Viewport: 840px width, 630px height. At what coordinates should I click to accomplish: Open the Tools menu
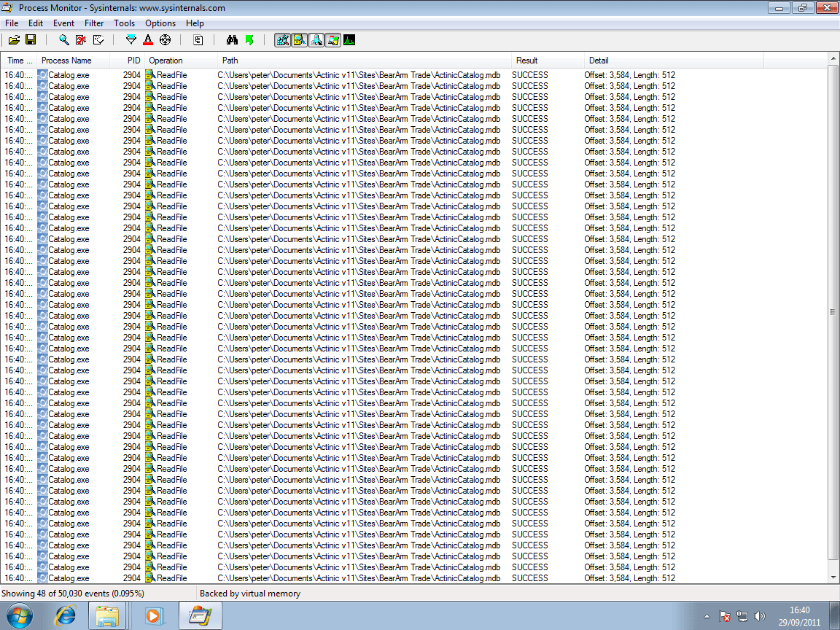click(124, 23)
